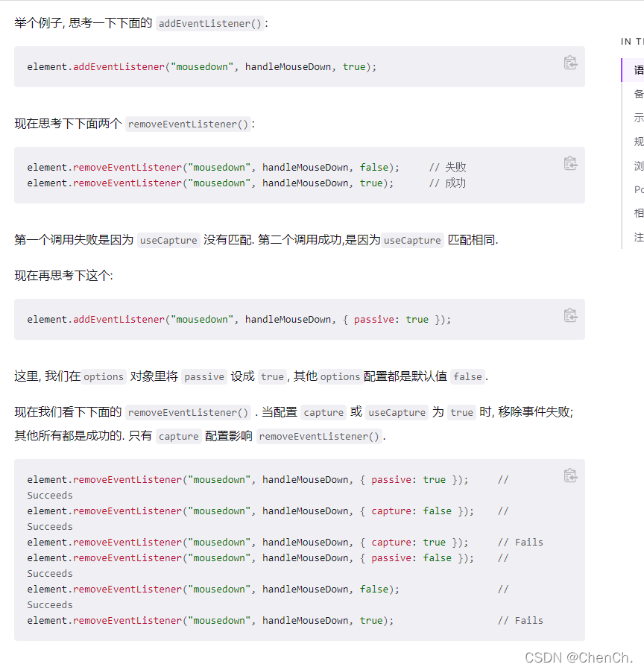This screenshot has width=644, height=670.
Task: Select the useCapture inline code badge
Action: (168, 240)
